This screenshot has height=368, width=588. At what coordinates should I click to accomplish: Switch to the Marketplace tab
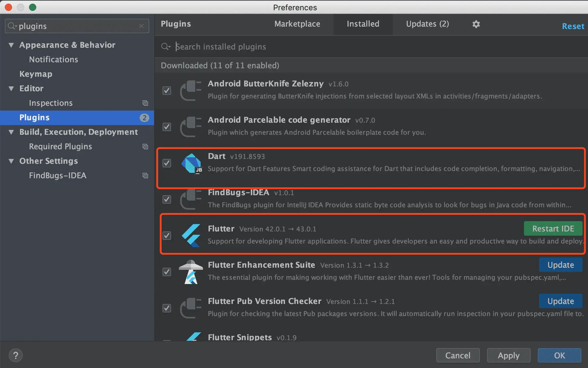tap(297, 24)
